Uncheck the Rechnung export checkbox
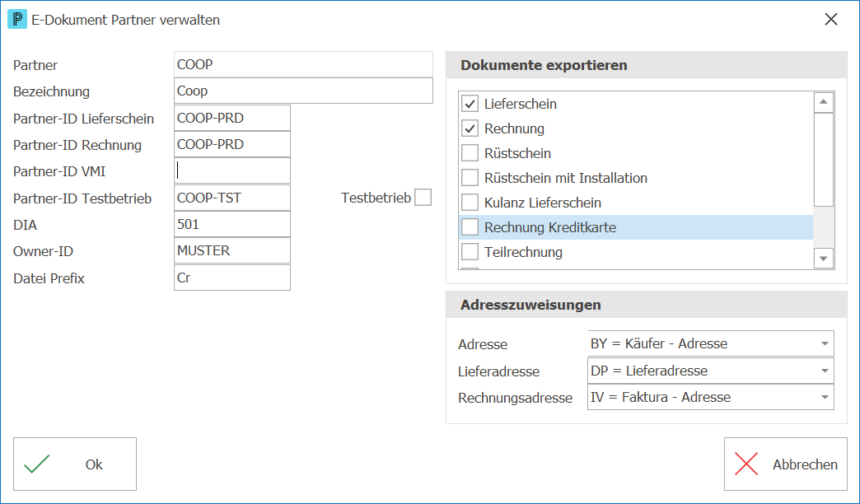This screenshot has height=504, width=860. (470, 128)
